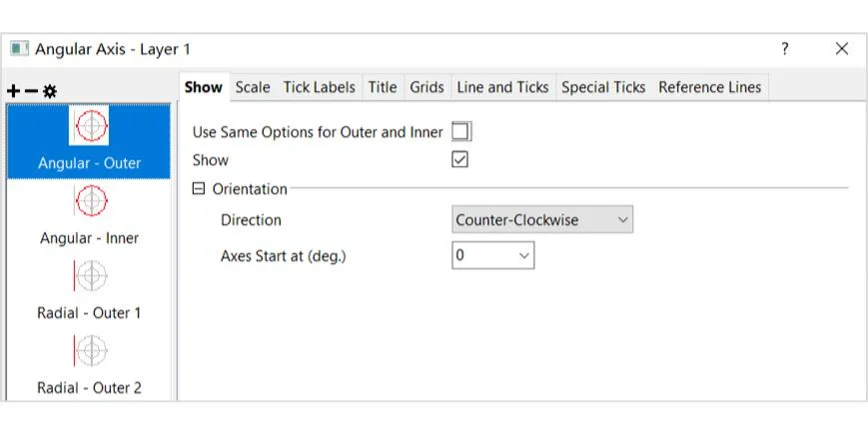Switch to the Special Ticks tab
Viewport: 868px width, 434px height.
tap(603, 88)
